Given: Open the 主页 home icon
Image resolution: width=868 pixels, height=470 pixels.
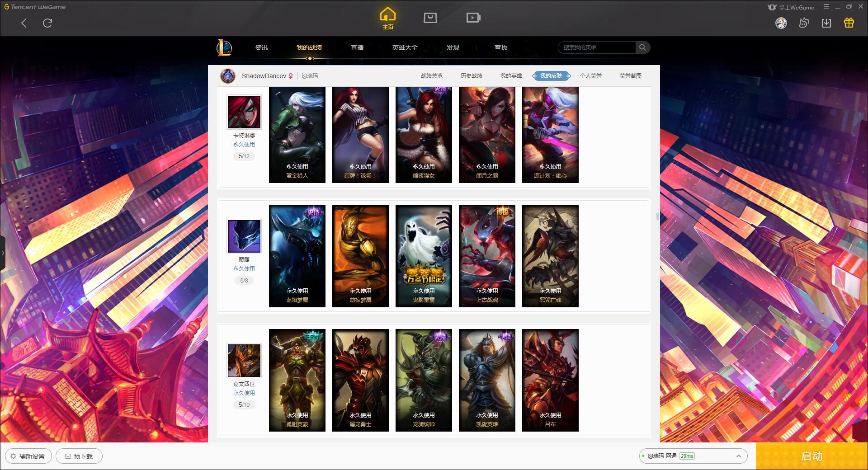Looking at the screenshot, I should click(388, 19).
